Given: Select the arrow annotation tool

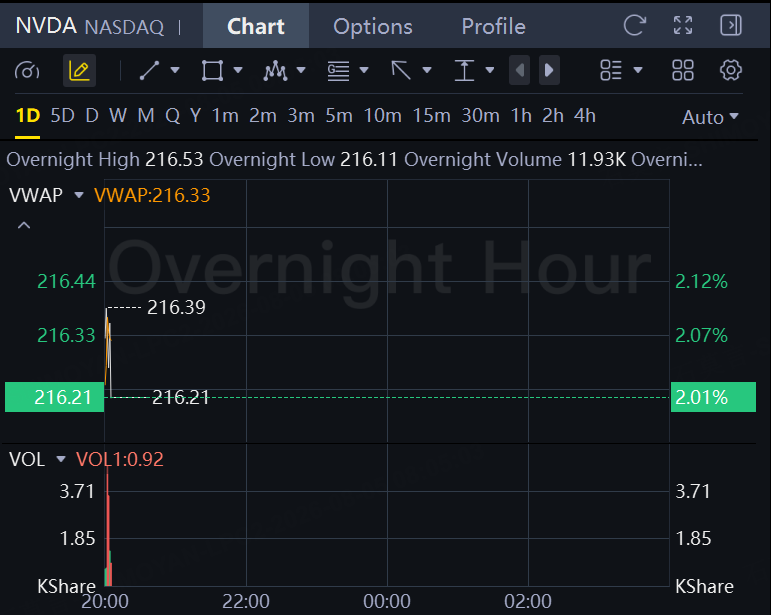Looking at the screenshot, I should 401,70.
